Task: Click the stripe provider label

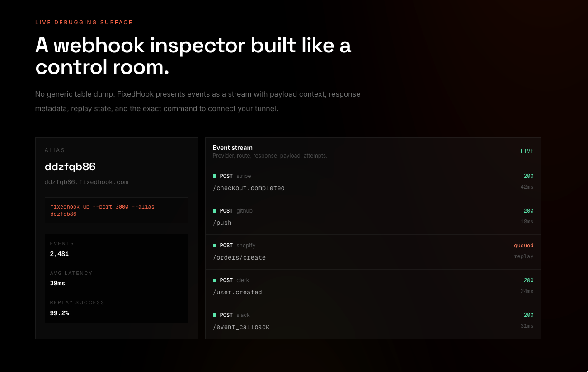Action: tap(244, 176)
